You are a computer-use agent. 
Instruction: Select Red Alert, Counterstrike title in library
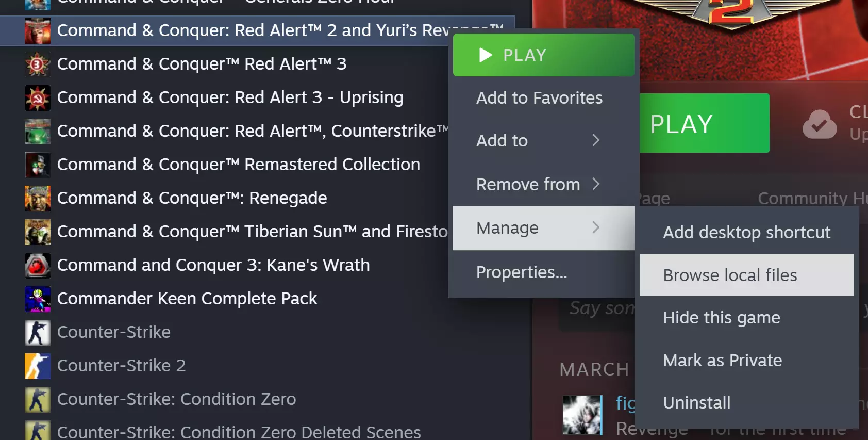253,131
